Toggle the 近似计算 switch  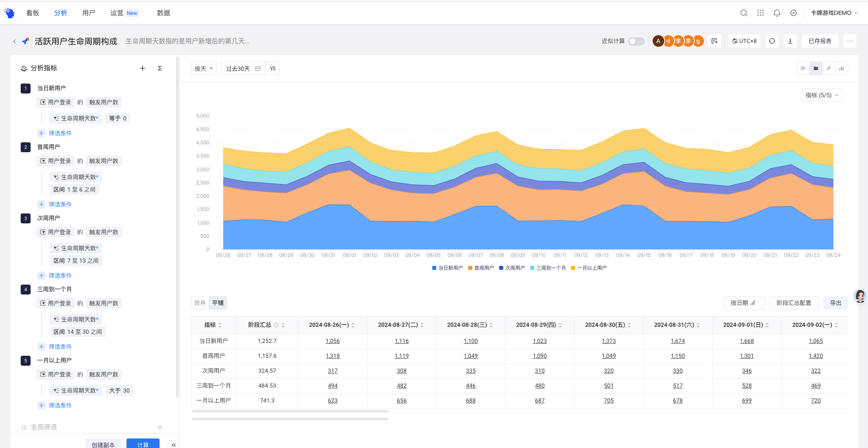click(x=636, y=41)
